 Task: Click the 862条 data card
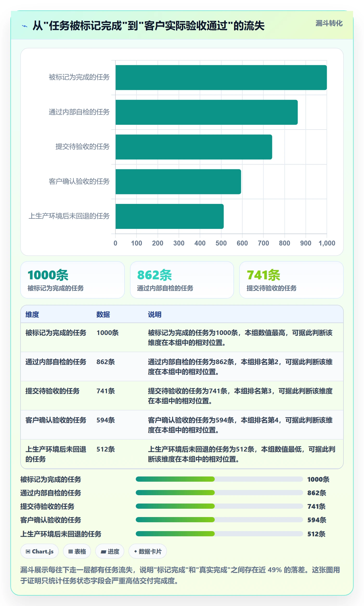click(x=182, y=280)
